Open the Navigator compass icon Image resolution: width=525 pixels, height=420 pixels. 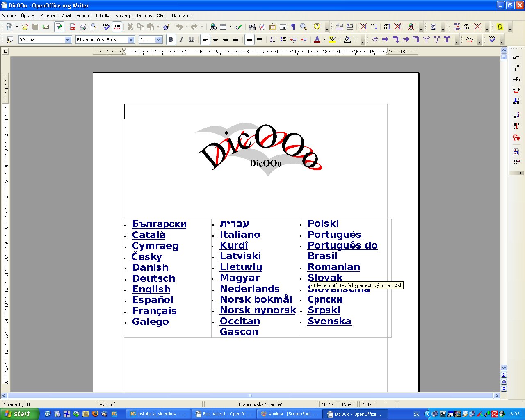point(262,27)
